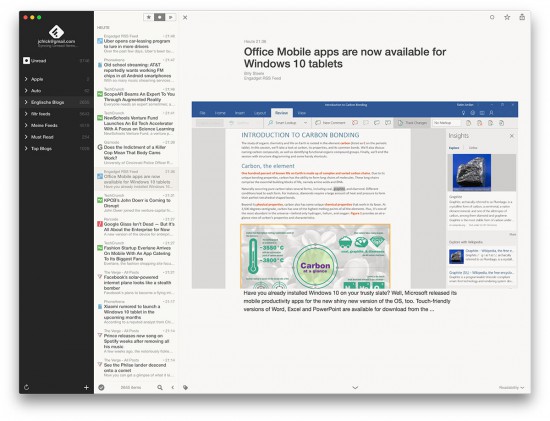Expand the Meine Feeds folder chevron

(26, 125)
